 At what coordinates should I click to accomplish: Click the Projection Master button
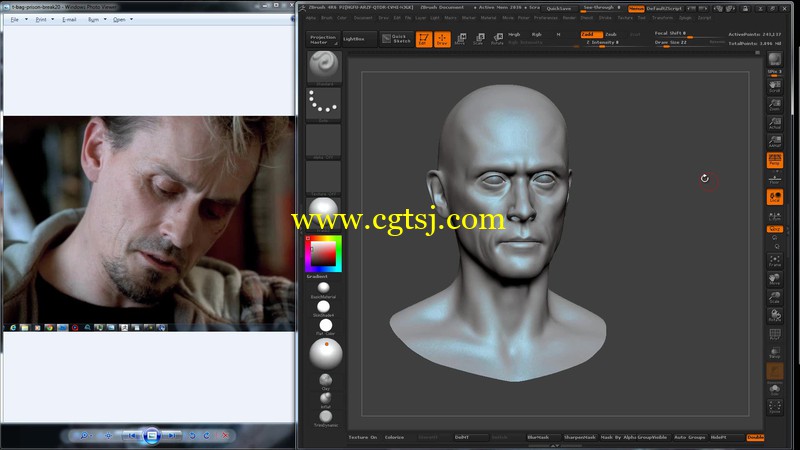pos(323,39)
